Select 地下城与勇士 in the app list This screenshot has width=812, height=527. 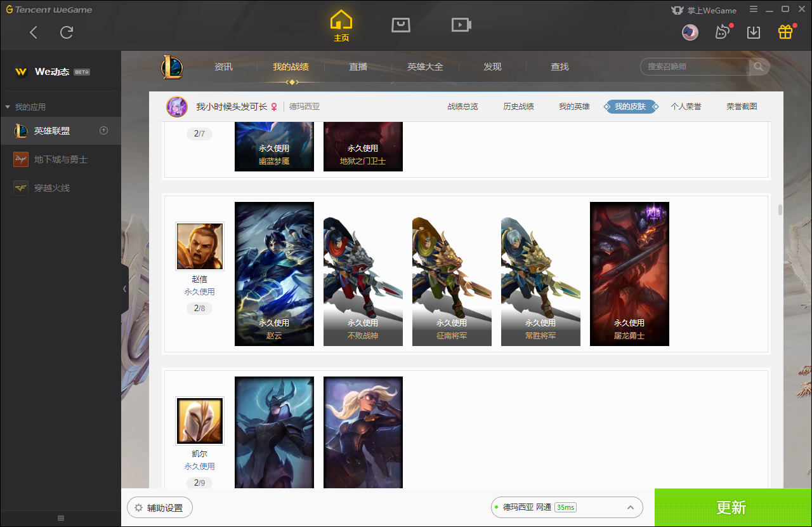tap(60, 159)
